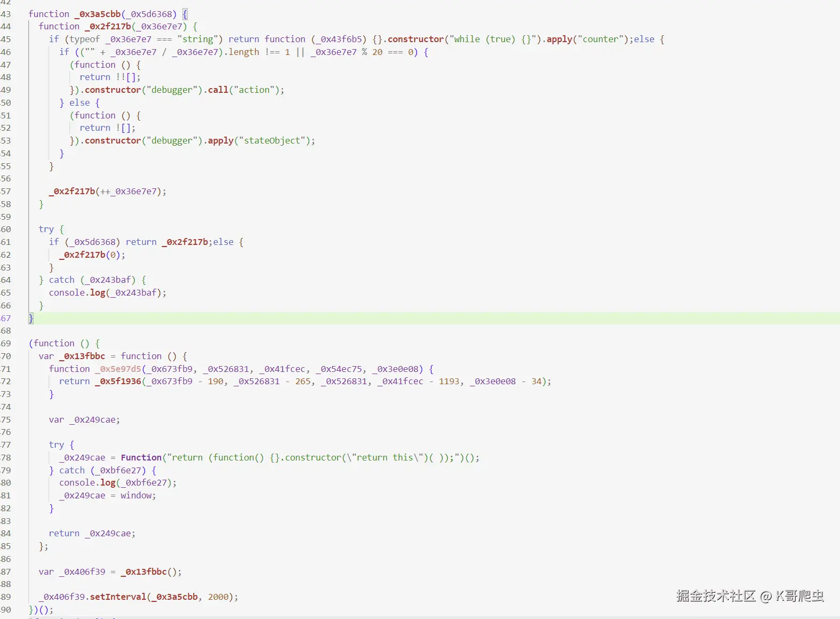
Task: Click _0x3a5cbb argument on line 89
Action: tap(174, 597)
